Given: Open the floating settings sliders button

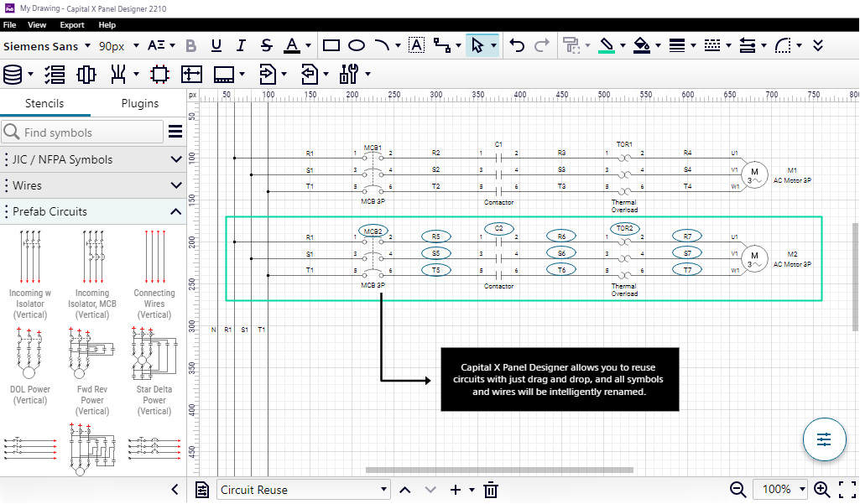Looking at the screenshot, I should (x=824, y=439).
